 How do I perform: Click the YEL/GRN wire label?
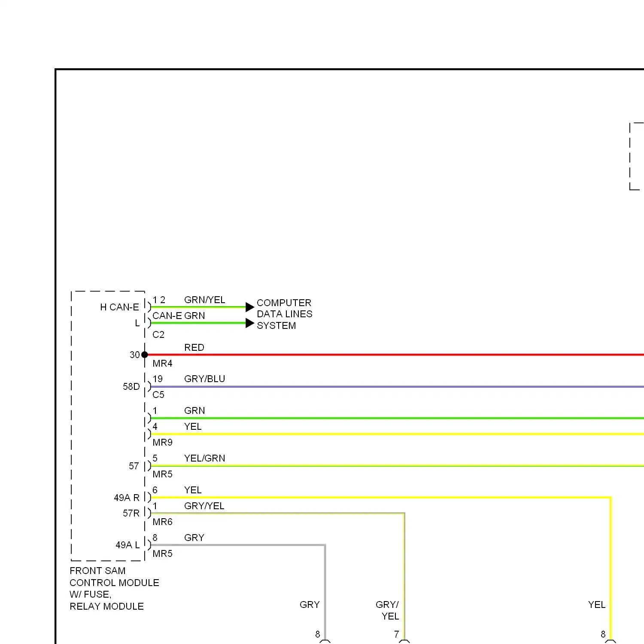pos(204,458)
